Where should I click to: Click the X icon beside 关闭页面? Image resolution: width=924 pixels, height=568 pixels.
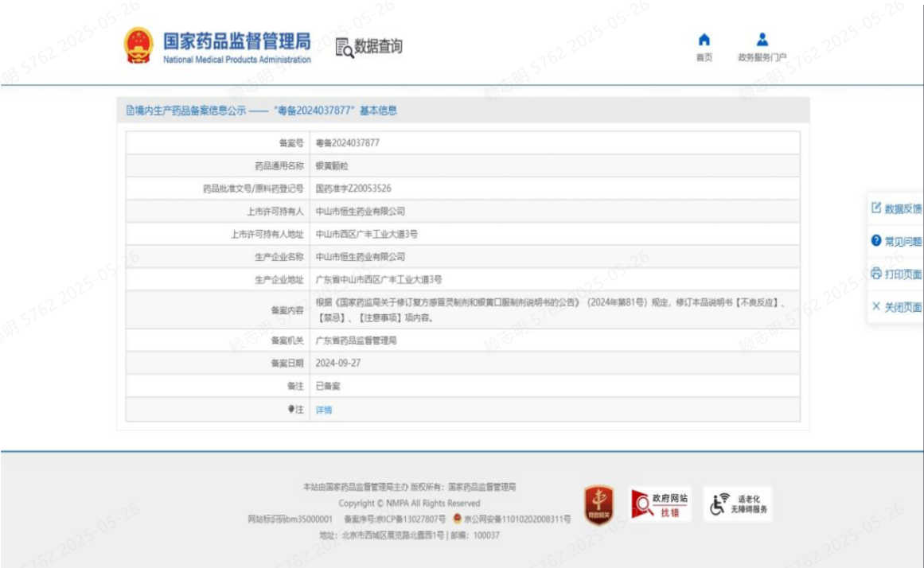876,307
